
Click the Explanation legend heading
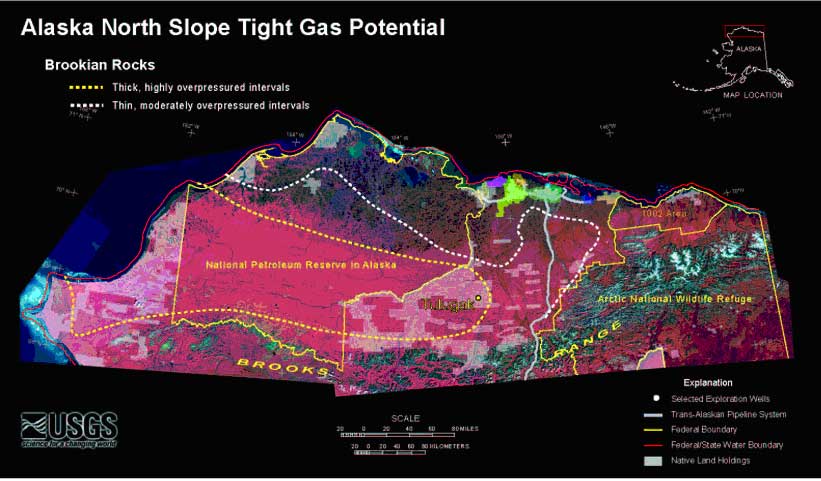coord(708,383)
